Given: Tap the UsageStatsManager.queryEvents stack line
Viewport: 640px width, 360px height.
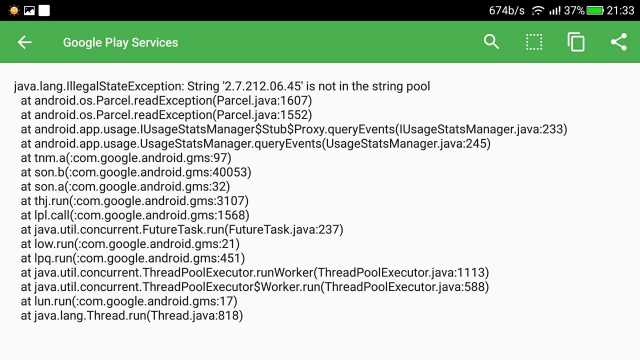Looking at the screenshot, I should pyautogui.click(x=256, y=143).
